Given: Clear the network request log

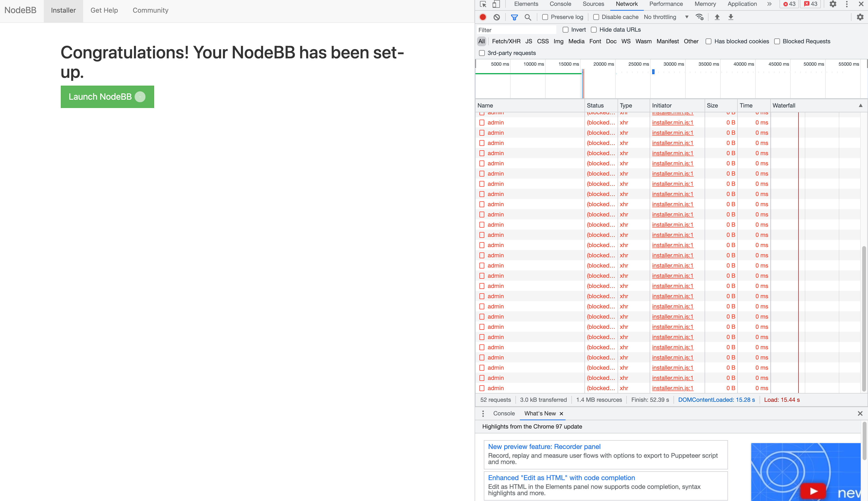Looking at the screenshot, I should [x=496, y=17].
